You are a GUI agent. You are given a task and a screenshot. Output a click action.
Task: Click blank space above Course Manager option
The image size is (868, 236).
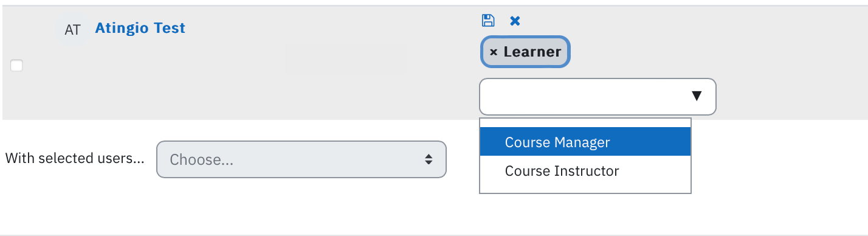[x=585, y=123]
